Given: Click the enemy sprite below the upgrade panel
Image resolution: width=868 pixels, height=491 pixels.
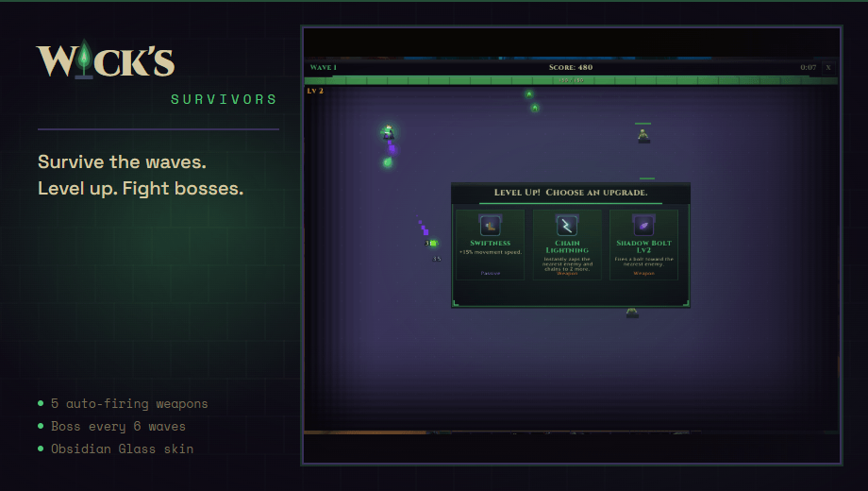Looking at the screenshot, I should (x=632, y=313).
